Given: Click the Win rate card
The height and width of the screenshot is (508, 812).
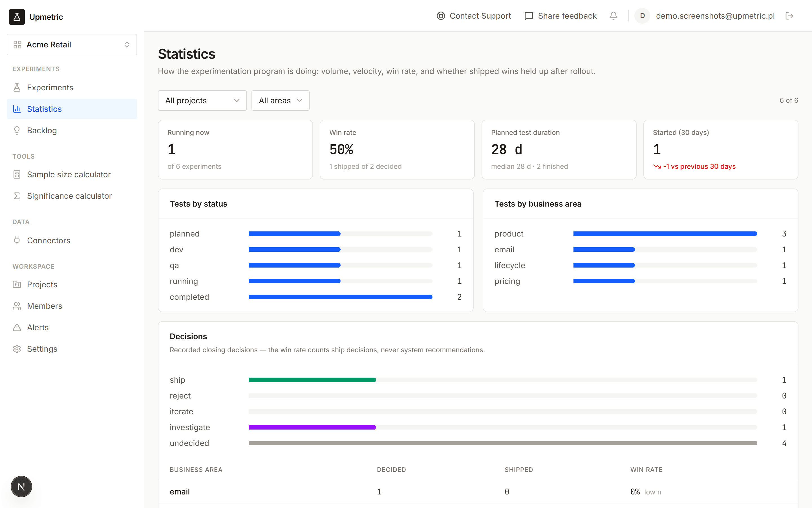Looking at the screenshot, I should 397,150.
